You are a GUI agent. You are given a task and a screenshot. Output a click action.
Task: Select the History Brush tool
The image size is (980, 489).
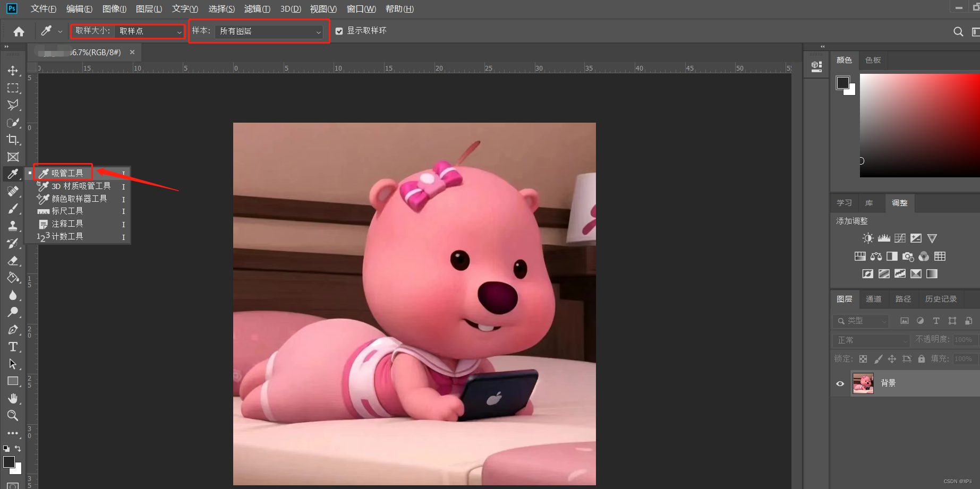tap(13, 243)
